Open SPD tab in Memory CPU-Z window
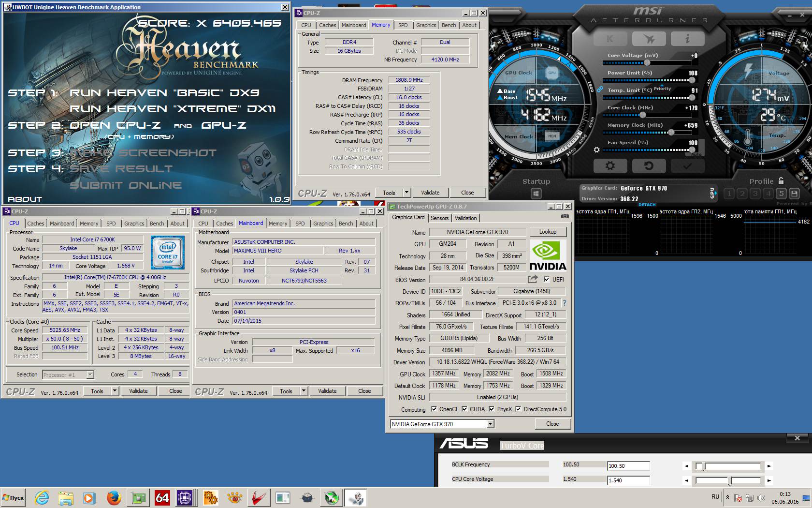Viewport: 812px width, 508px height. 403,25
